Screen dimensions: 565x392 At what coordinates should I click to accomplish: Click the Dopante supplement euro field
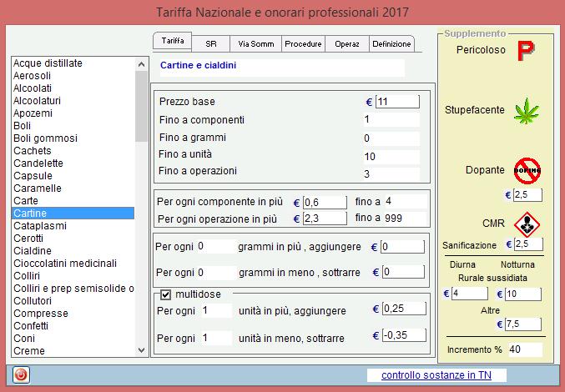click(x=528, y=194)
